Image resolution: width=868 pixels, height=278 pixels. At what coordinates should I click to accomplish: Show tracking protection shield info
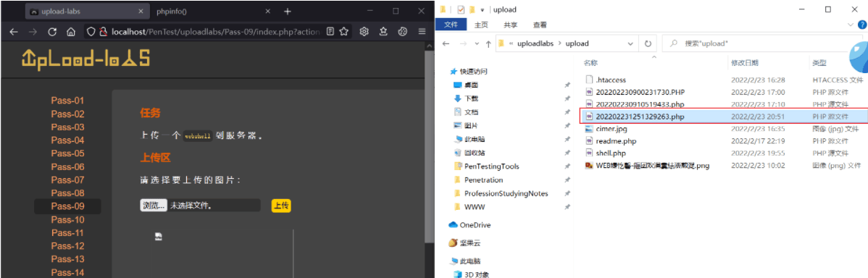(92, 32)
